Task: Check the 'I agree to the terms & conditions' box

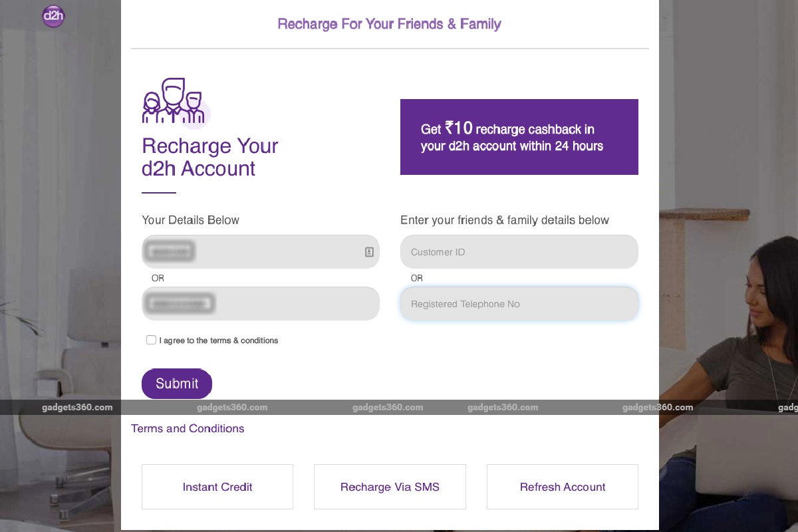Action: [x=151, y=339]
